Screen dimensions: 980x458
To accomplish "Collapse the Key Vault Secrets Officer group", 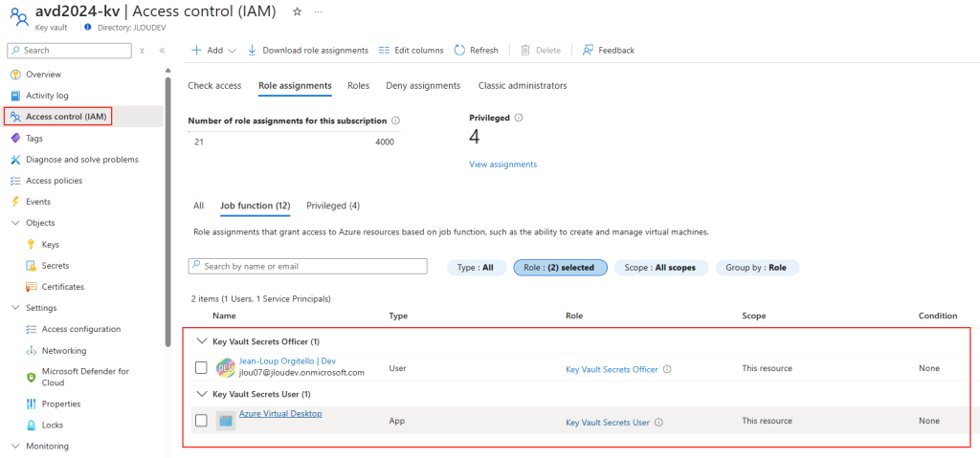I will 201,341.
